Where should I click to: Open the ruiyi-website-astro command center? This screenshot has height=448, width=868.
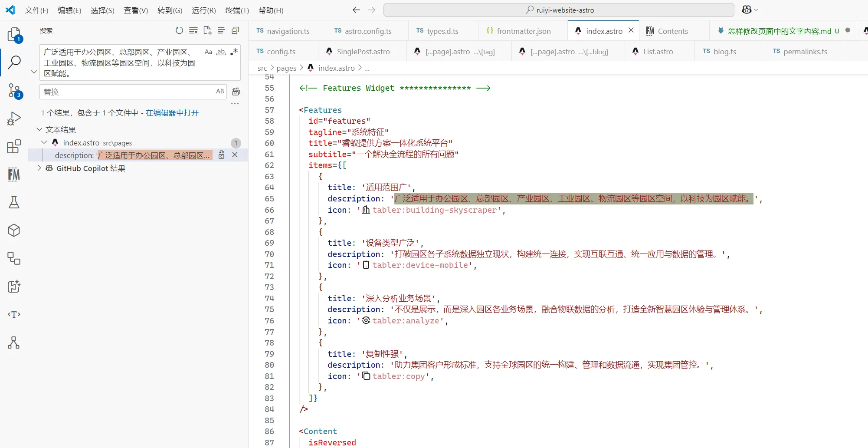(x=559, y=10)
